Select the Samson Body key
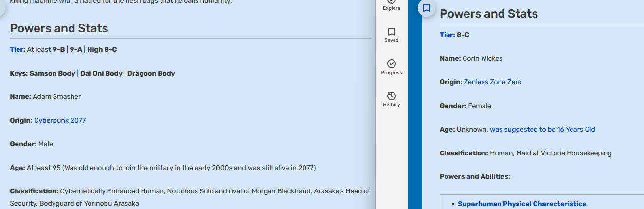This screenshot has width=644, height=209. 53,73
